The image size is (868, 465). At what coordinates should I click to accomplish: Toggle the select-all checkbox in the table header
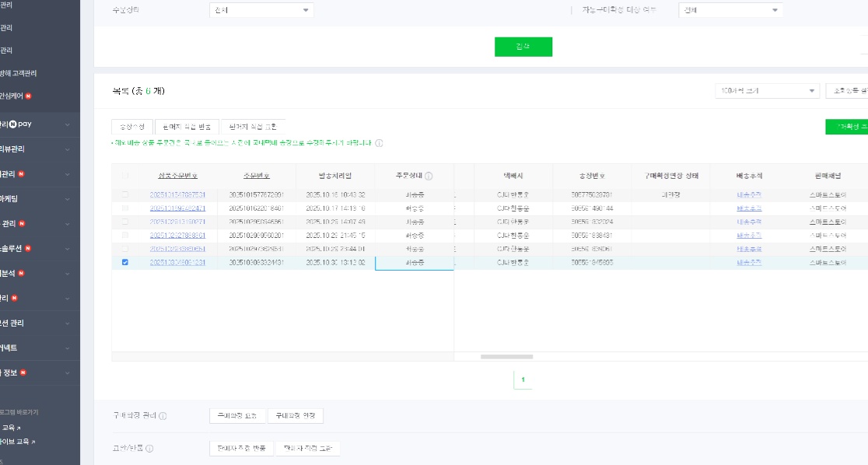125,176
